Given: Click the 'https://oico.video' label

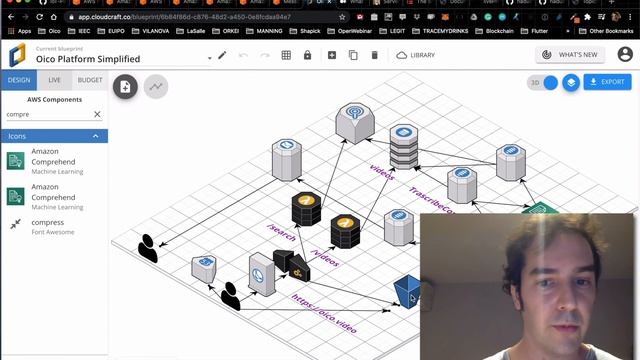Looking at the screenshot, I should click(324, 313).
